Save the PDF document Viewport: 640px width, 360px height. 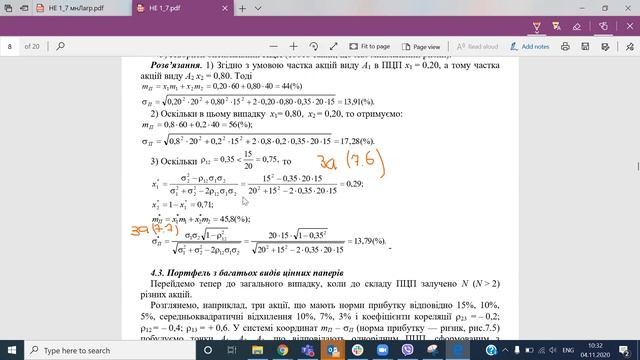coord(585,47)
